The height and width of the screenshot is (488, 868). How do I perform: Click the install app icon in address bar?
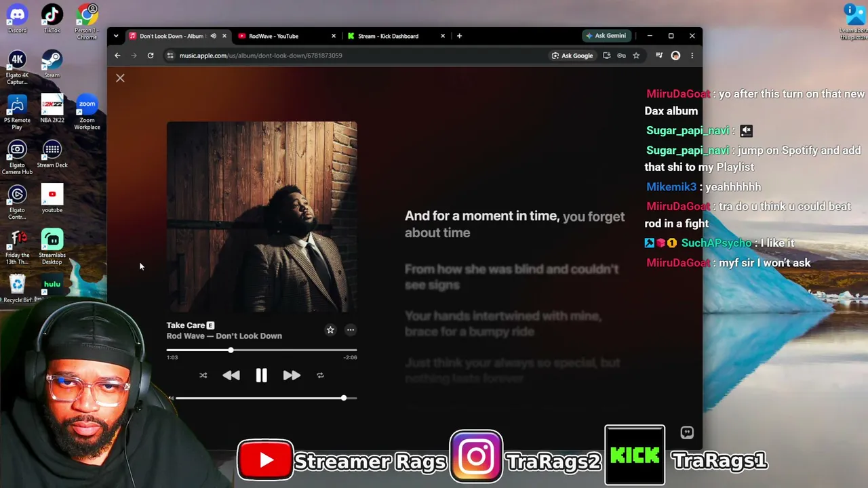click(x=606, y=56)
